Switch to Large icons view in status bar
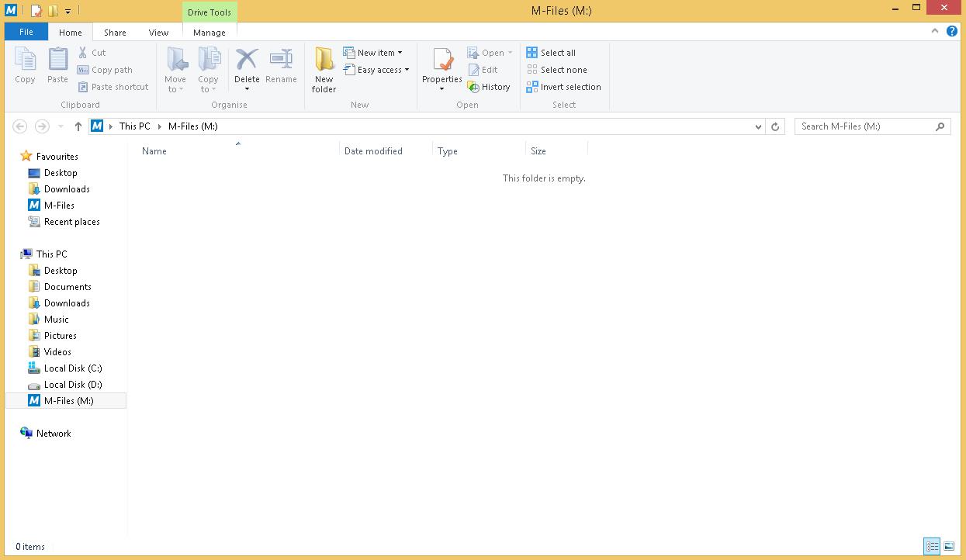Viewport: 966px width, 560px height. pos(949,547)
